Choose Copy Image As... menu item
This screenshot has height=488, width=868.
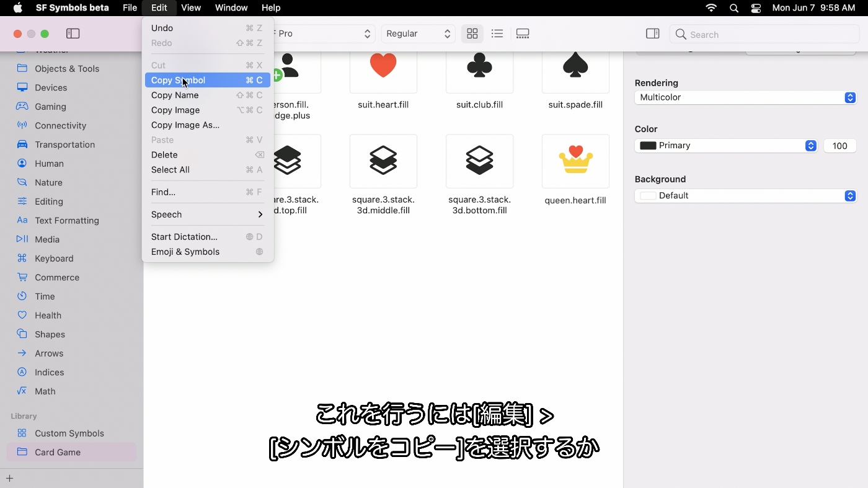(208, 125)
